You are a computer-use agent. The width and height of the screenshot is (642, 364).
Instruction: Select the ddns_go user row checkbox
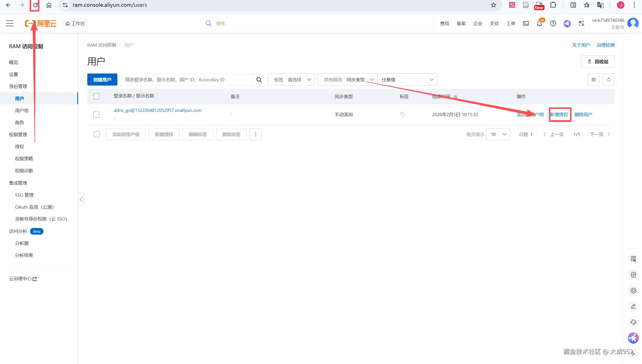tap(96, 115)
